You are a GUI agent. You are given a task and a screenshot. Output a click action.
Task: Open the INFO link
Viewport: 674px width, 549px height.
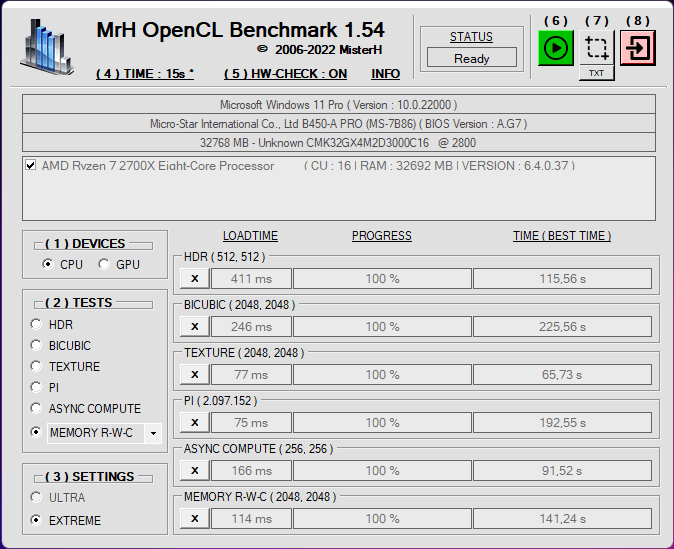tap(386, 74)
